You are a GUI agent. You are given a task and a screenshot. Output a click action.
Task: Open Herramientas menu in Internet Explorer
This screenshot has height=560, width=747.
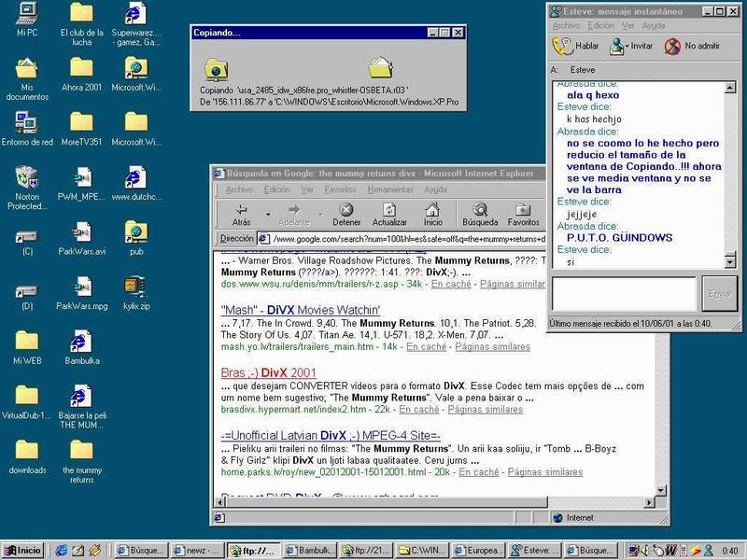[x=390, y=189]
